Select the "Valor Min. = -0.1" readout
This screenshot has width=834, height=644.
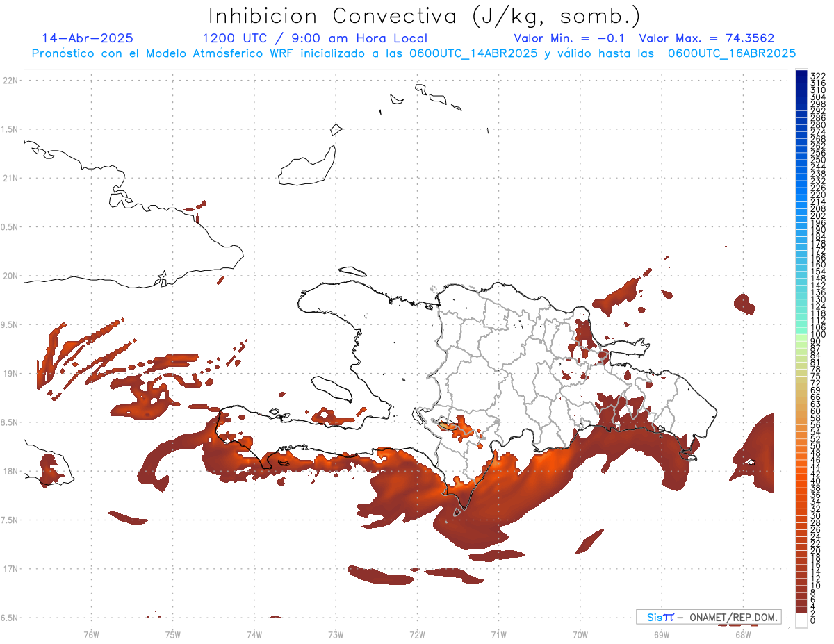click(x=569, y=38)
